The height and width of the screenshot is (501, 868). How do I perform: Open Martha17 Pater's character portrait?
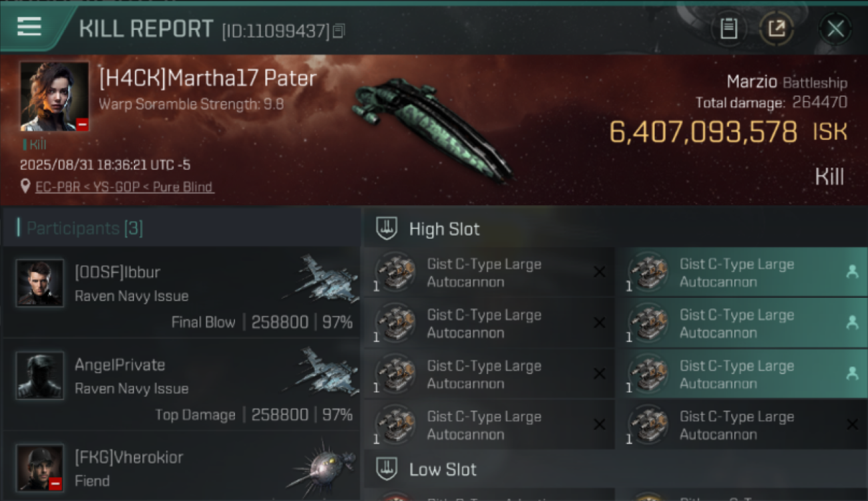[x=54, y=96]
